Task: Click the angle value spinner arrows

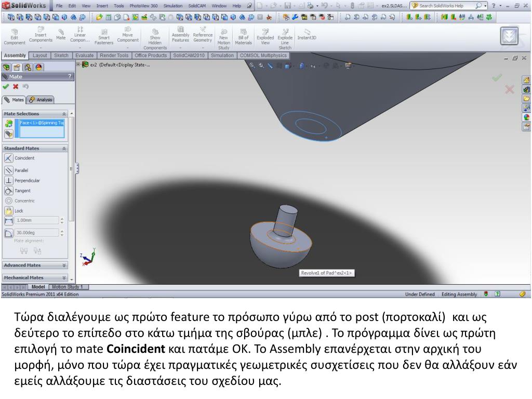Action: (62, 233)
